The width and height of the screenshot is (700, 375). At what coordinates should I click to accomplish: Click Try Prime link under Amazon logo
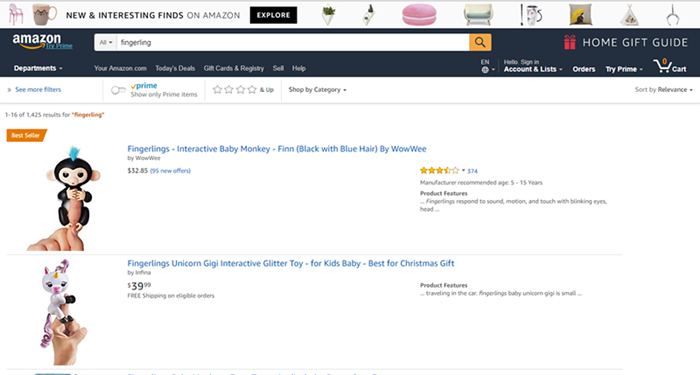point(58,46)
